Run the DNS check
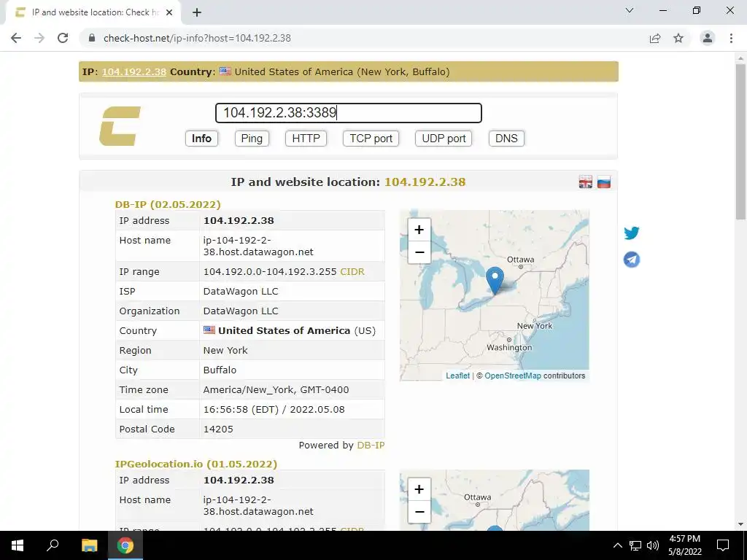 click(x=506, y=139)
